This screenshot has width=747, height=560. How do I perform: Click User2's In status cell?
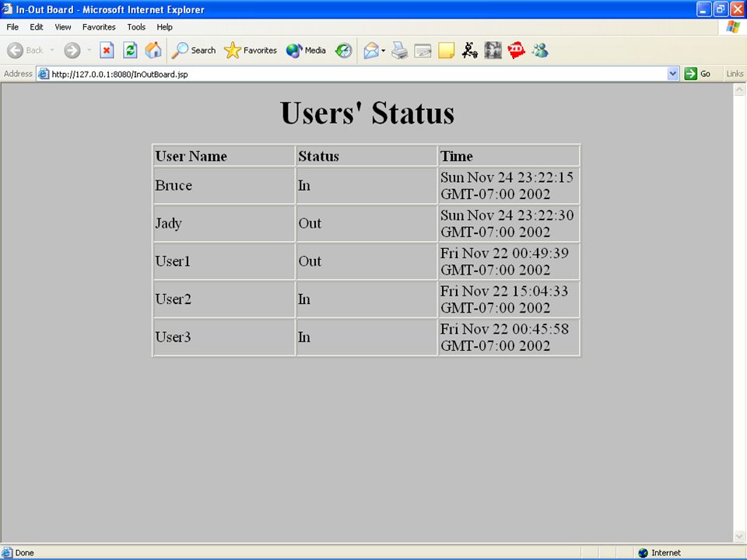(366, 299)
